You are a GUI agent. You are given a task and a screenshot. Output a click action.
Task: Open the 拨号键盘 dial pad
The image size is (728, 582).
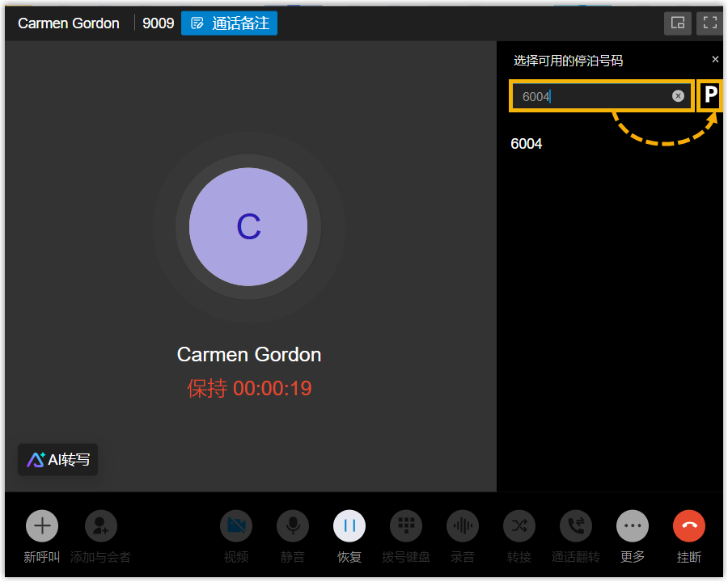[406, 526]
